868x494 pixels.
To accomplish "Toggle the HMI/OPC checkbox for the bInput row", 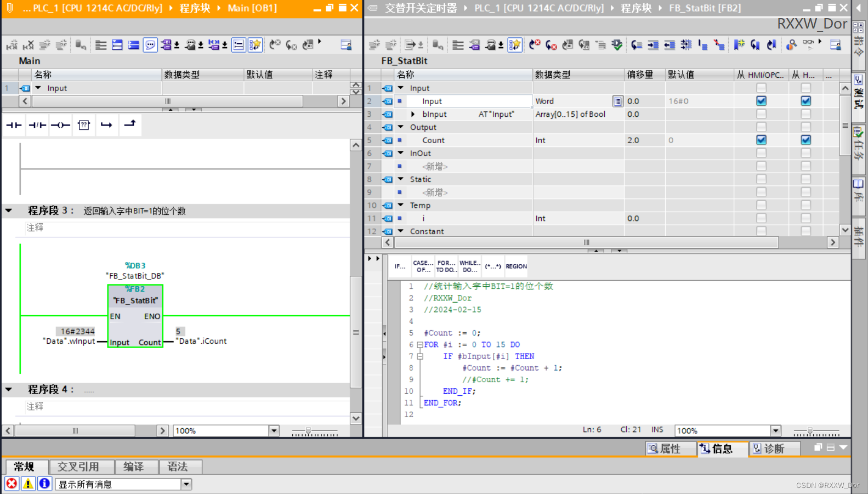I will [761, 114].
